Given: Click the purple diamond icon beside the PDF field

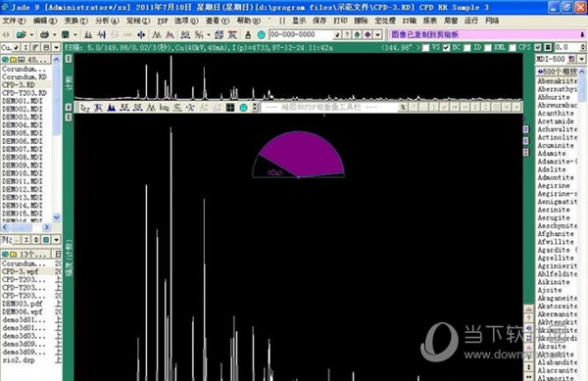Looking at the screenshot, I should (367, 35).
